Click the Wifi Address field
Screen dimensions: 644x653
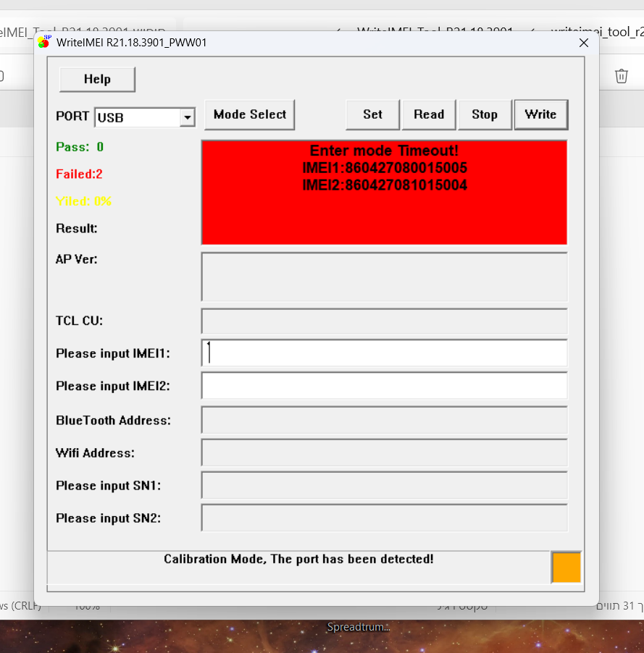[x=384, y=452]
